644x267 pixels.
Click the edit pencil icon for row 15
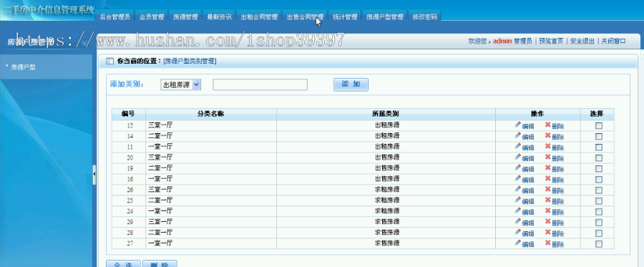click(x=518, y=125)
